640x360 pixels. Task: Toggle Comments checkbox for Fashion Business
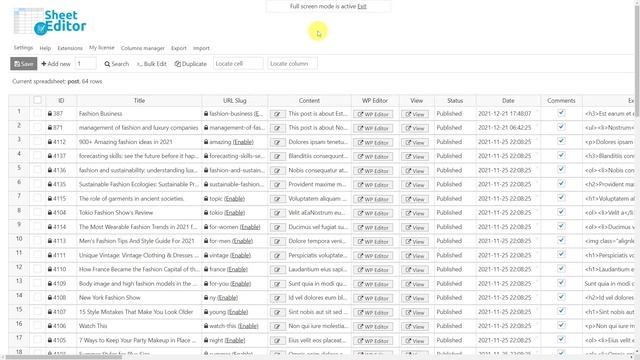click(561, 113)
